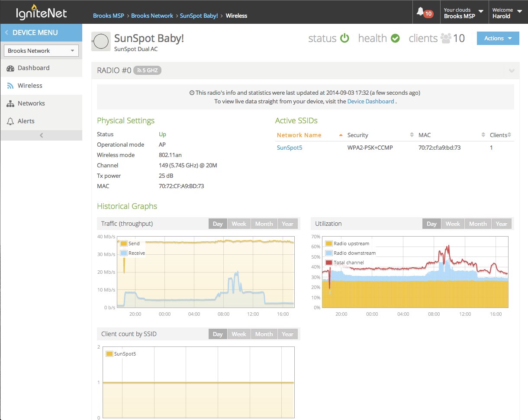
Task: Select Year on Utilization graph
Action: point(502,224)
